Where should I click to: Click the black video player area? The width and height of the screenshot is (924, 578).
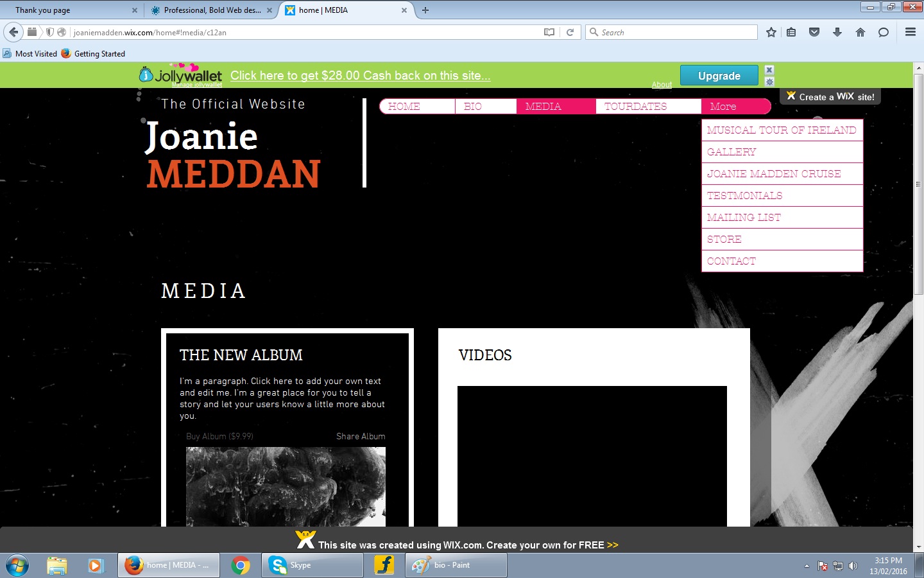(592, 456)
